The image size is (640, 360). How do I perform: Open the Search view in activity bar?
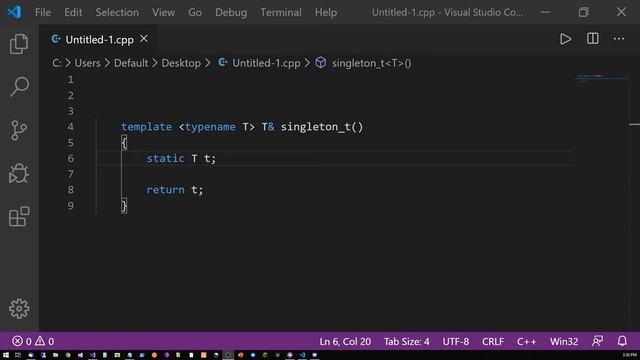(19, 87)
